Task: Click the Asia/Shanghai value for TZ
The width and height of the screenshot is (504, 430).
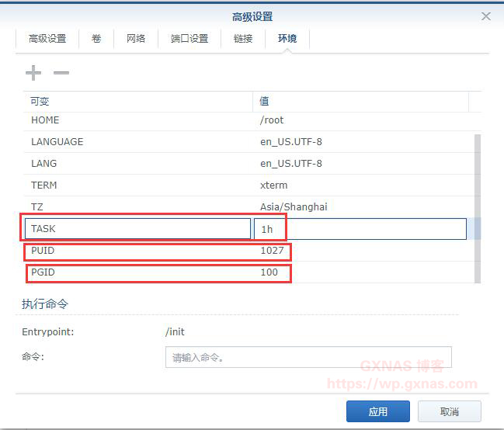Action: [294, 207]
